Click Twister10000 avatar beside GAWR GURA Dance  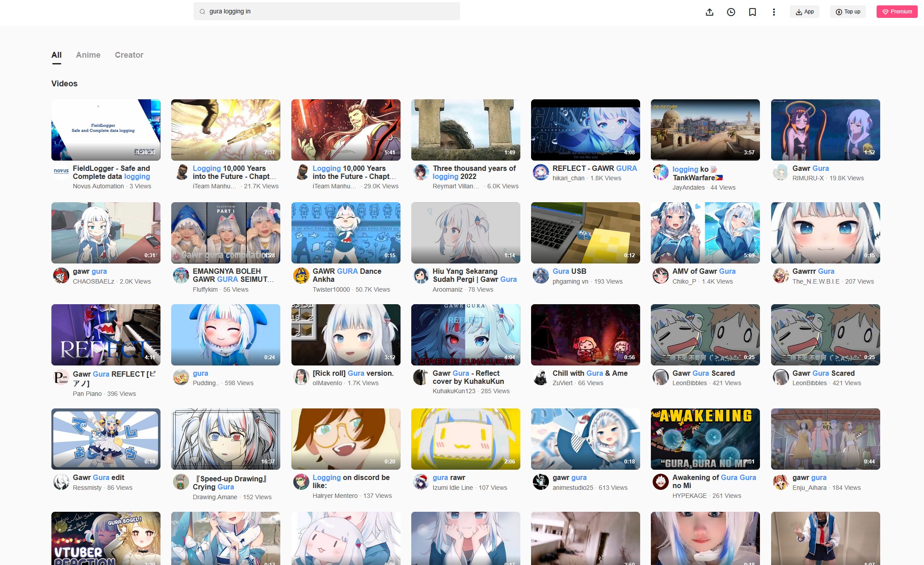(301, 275)
